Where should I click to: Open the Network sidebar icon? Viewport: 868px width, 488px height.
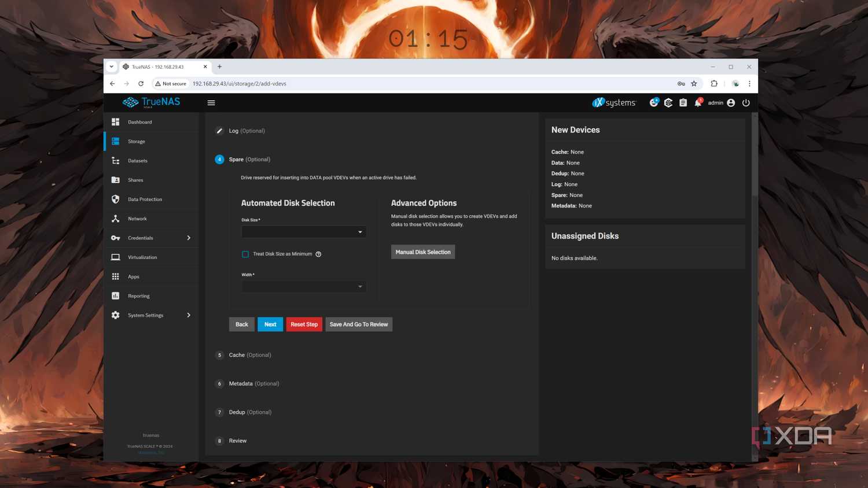115,219
